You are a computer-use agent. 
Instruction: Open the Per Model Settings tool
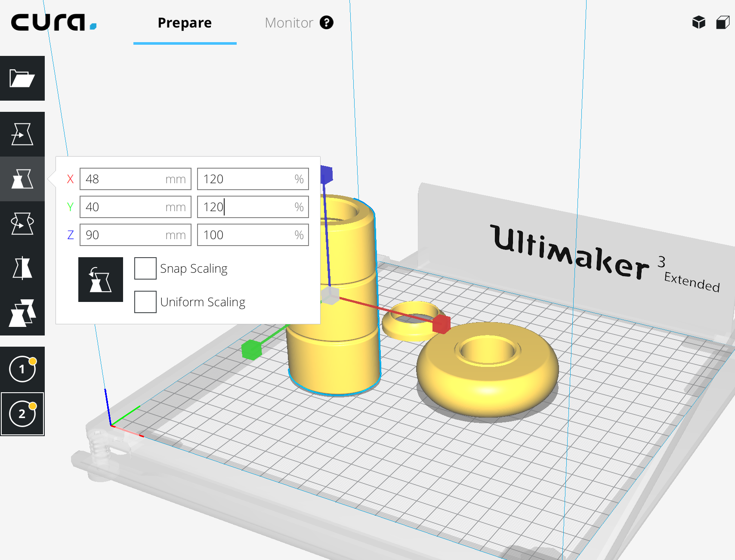pyautogui.click(x=22, y=313)
